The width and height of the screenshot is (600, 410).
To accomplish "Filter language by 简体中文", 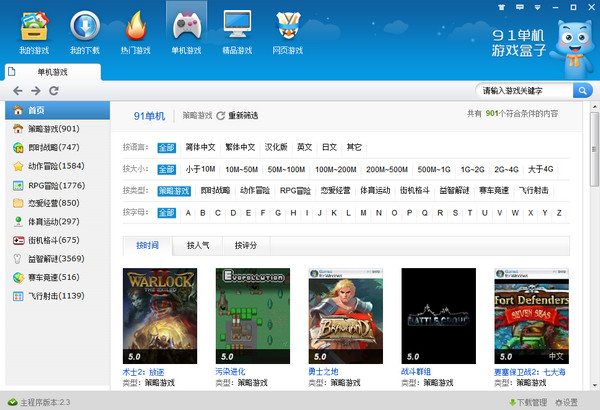I will click(201, 147).
